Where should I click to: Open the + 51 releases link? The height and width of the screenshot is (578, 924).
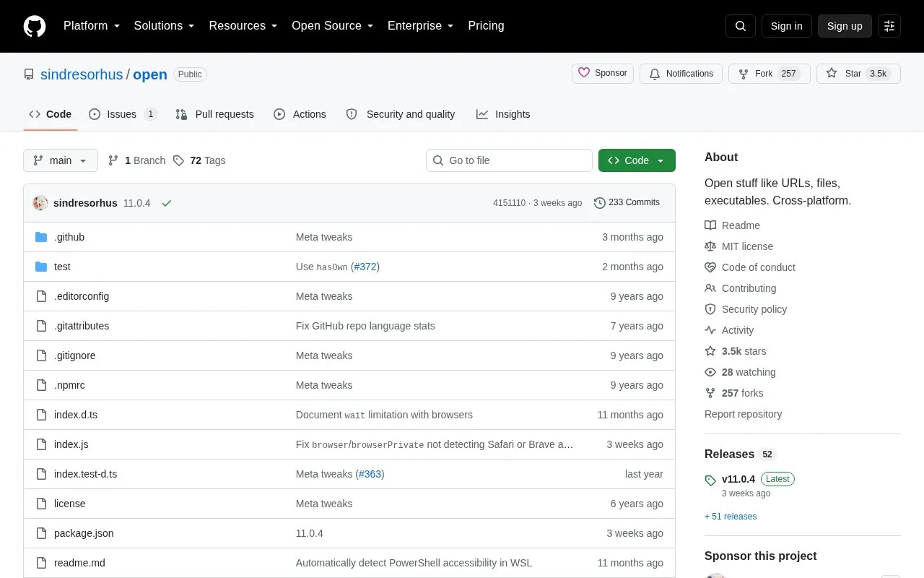pos(731,517)
